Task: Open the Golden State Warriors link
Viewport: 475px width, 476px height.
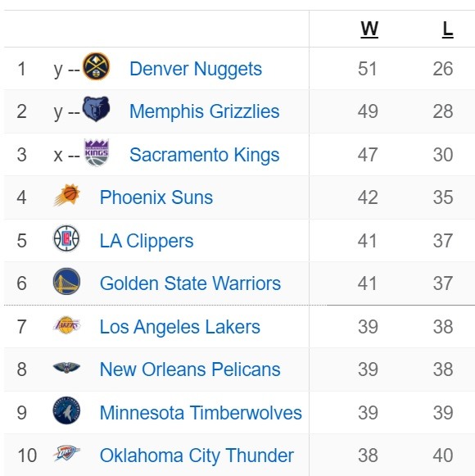Action: click(x=190, y=283)
